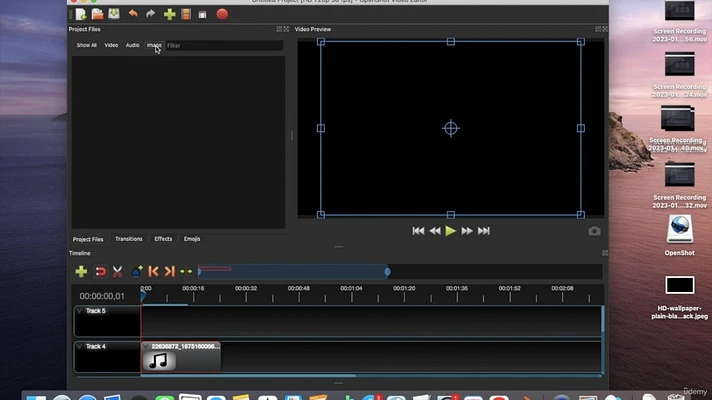The width and height of the screenshot is (712, 400).
Task: Select the Razor scissors tool
Action: tap(117, 271)
